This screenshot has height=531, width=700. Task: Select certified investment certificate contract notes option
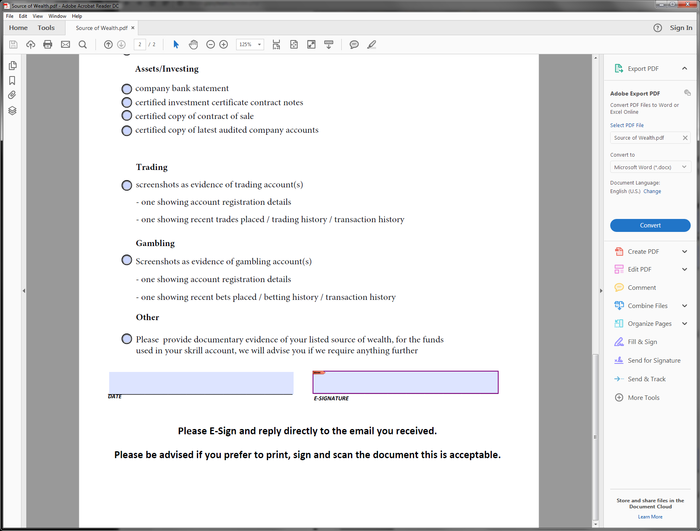point(127,102)
